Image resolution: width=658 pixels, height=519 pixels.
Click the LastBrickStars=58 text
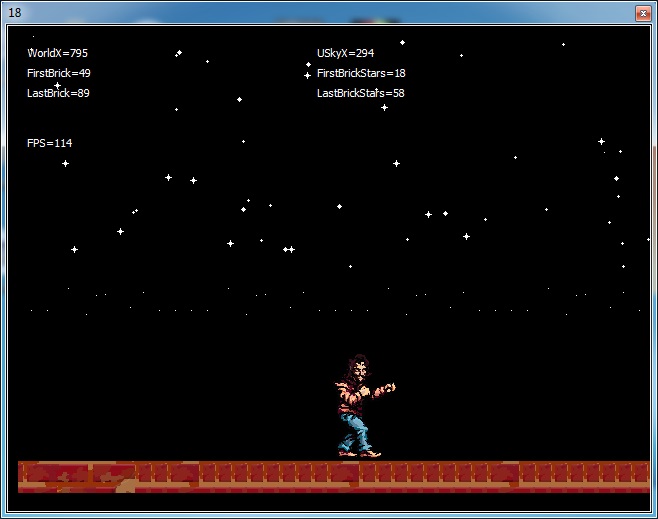coord(361,93)
